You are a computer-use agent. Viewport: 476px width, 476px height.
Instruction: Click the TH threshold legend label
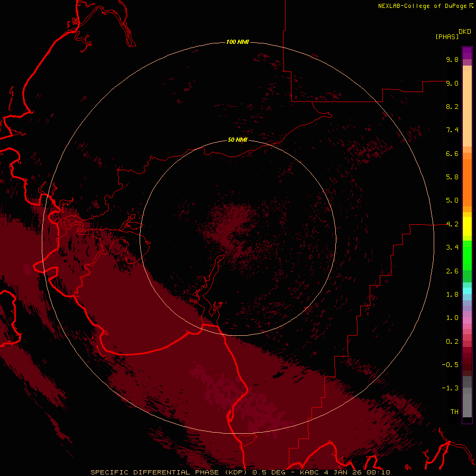click(454, 412)
